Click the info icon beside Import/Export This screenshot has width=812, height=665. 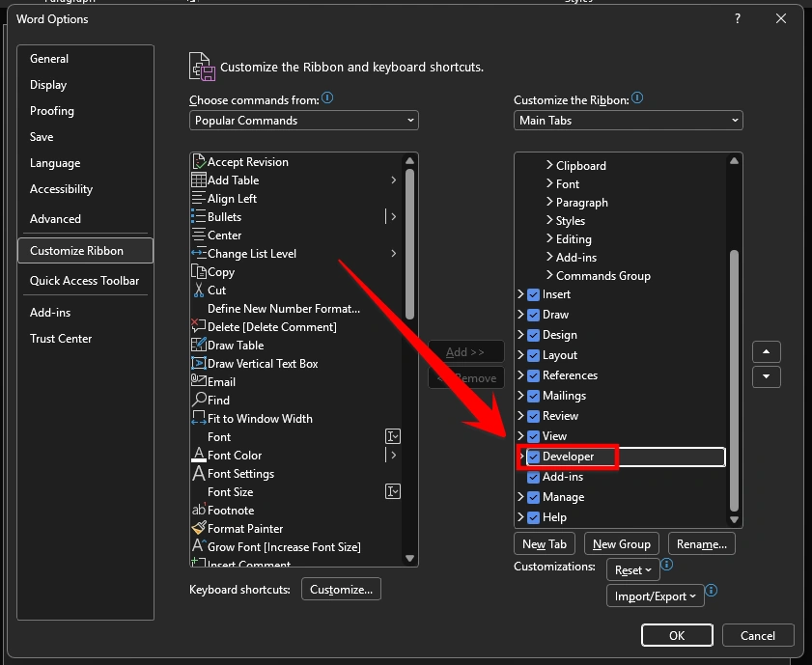click(711, 591)
